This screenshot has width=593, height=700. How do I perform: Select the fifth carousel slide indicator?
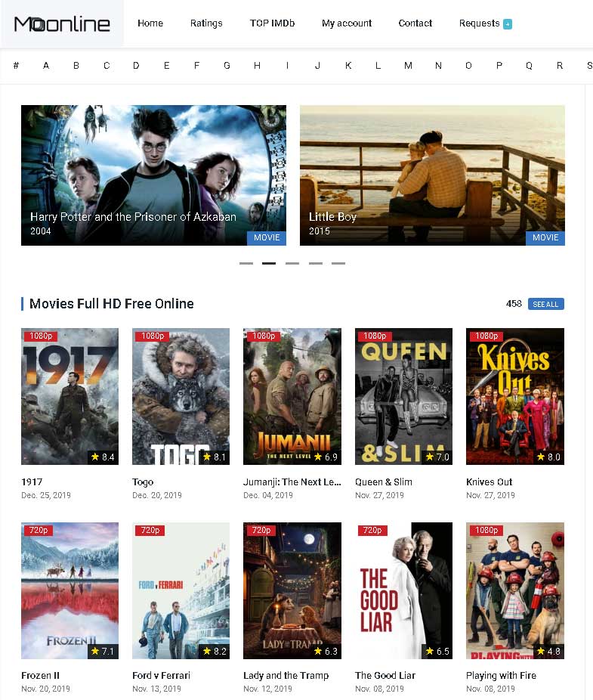point(338,263)
